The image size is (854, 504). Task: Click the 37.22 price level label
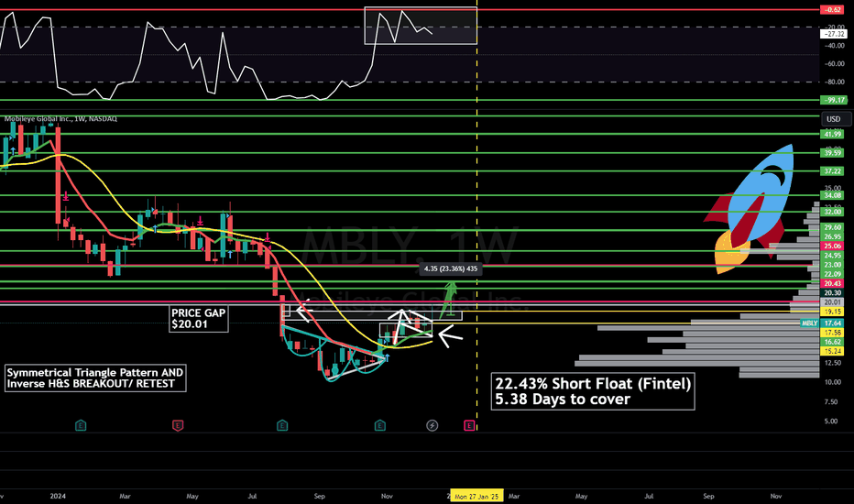click(833, 171)
